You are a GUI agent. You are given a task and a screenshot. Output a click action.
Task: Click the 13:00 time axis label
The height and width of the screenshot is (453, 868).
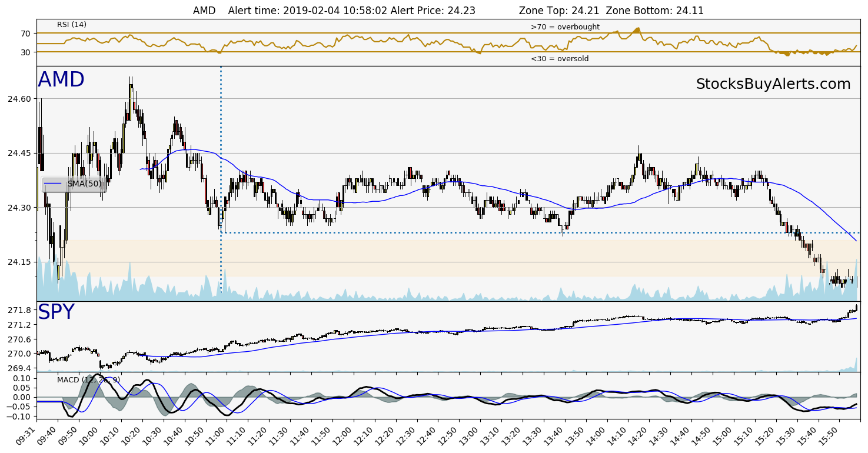[x=469, y=435]
